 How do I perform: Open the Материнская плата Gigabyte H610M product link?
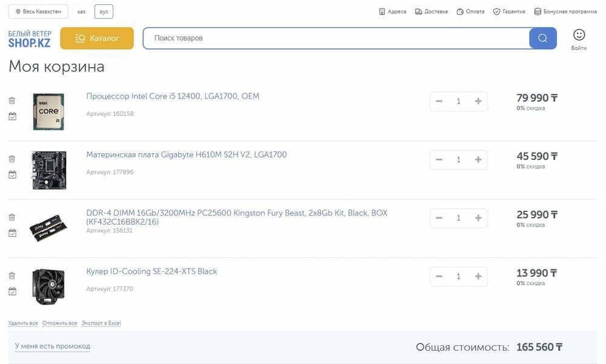(x=186, y=154)
